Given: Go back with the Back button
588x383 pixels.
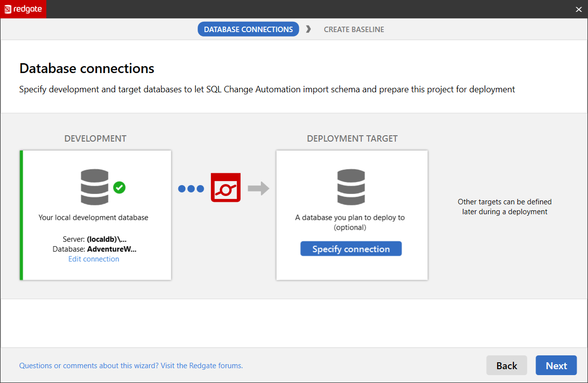Looking at the screenshot, I should coord(506,366).
